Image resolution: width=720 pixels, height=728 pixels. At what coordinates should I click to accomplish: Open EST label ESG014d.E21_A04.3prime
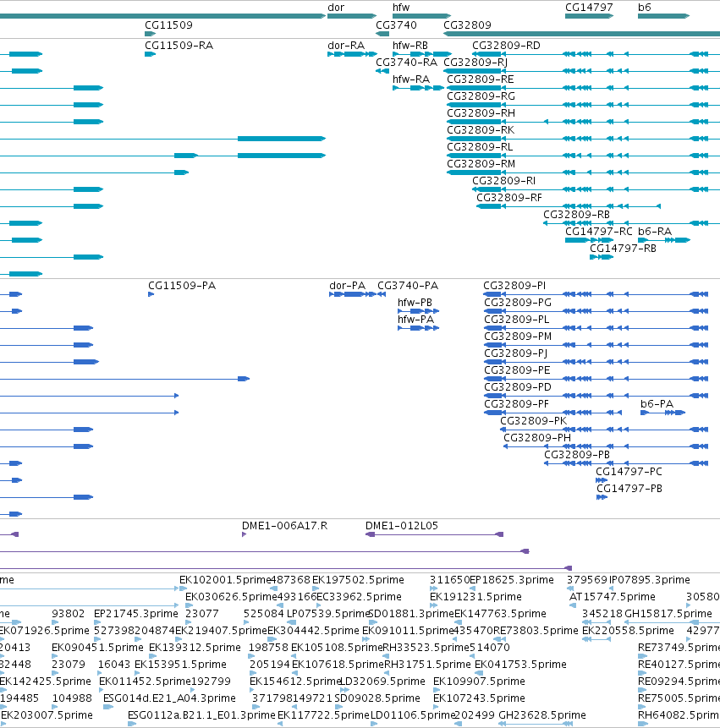[169, 698]
